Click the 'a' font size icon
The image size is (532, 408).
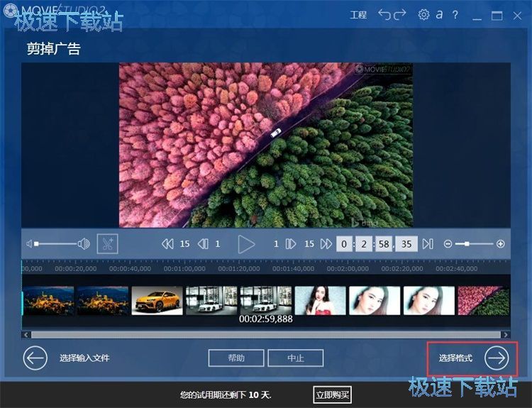point(439,15)
